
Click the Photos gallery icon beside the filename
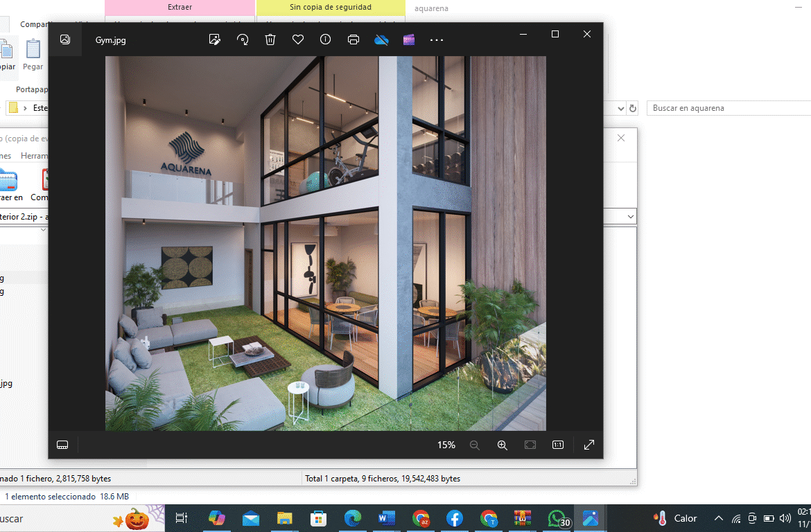coord(65,39)
